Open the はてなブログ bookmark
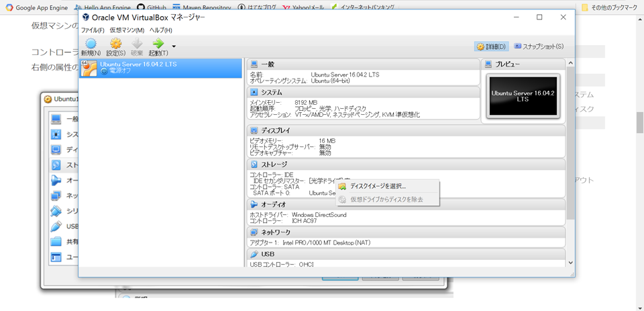Image resolution: width=644 pixels, height=311 pixels. click(258, 7)
